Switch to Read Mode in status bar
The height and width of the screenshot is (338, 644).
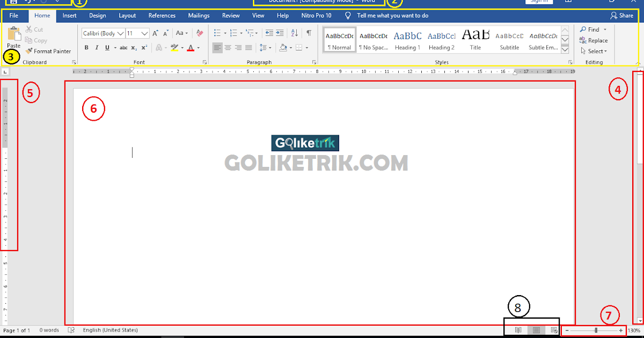click(518, 330)
